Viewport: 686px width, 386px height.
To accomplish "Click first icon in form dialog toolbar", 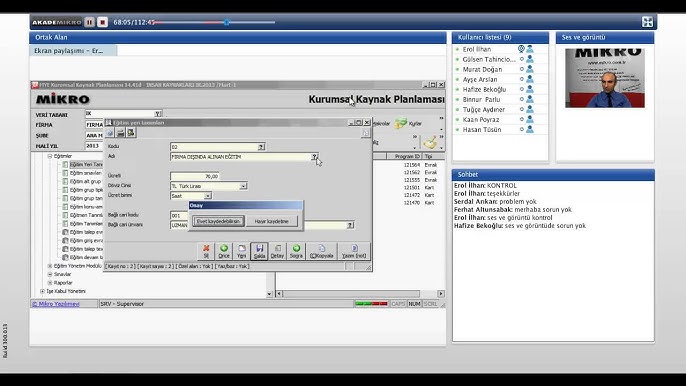I will pyautogui.click(x=110, y=133).
